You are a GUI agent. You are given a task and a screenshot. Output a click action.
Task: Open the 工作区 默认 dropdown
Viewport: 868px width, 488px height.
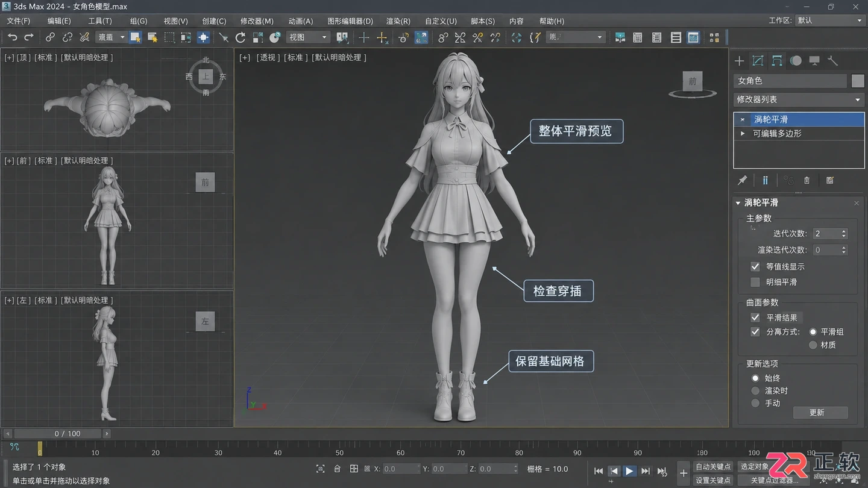point(829,20)
